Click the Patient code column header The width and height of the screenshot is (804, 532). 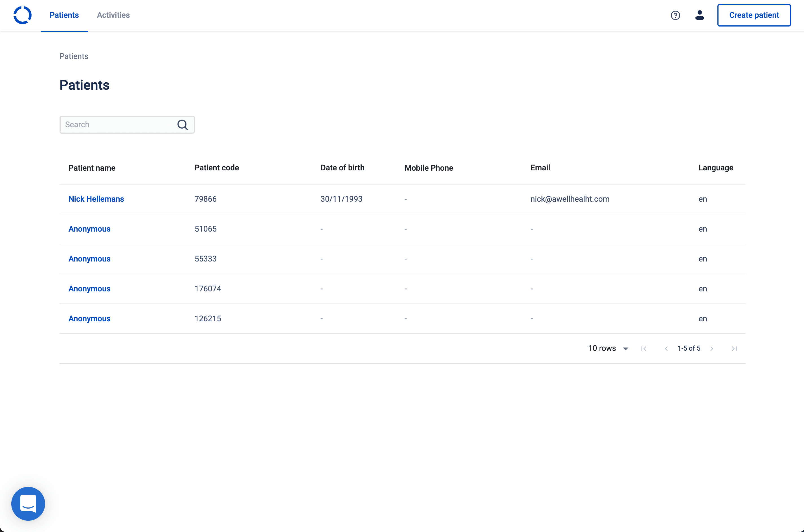216,168
